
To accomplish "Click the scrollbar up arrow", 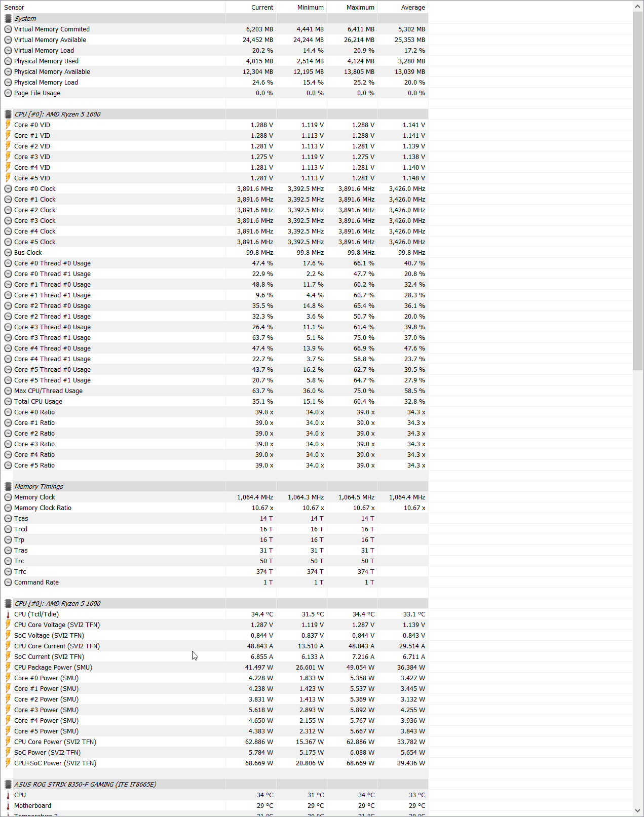I will [637, 7].
